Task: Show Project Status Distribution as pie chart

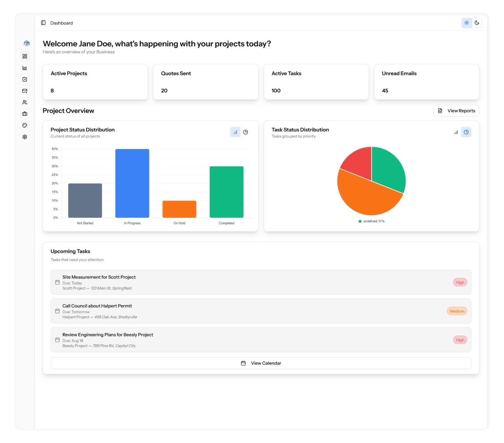Action: click(x=245, y=132)
